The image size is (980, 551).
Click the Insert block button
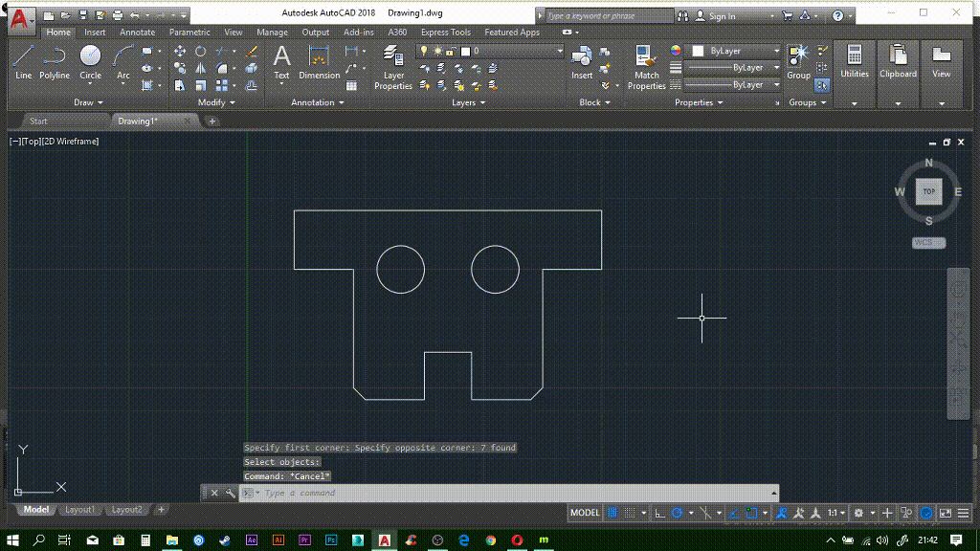point(582,62)
